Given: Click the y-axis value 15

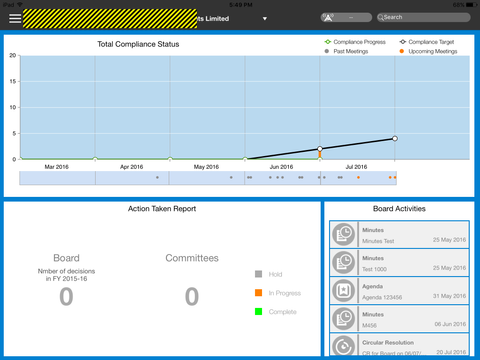Looking at the screenshot, I should [x=13, y=81].
